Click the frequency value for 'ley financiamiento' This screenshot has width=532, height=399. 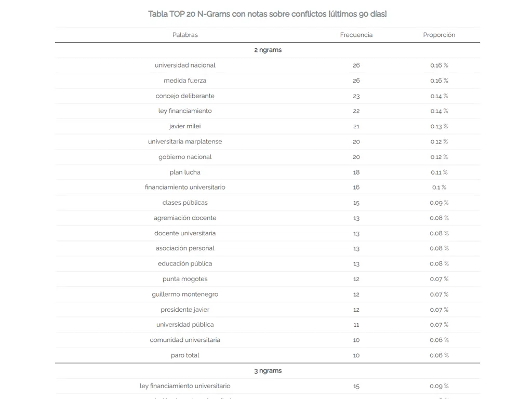click(356, 111)
